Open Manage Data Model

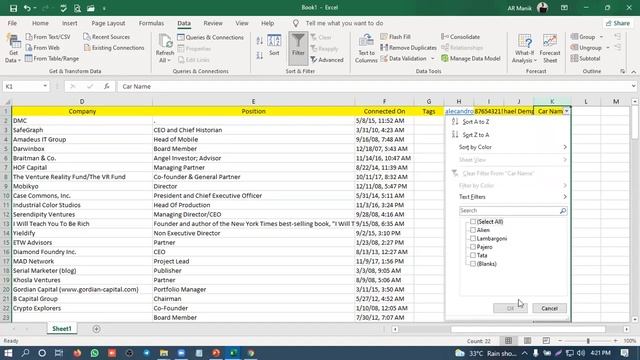point(471,59)
